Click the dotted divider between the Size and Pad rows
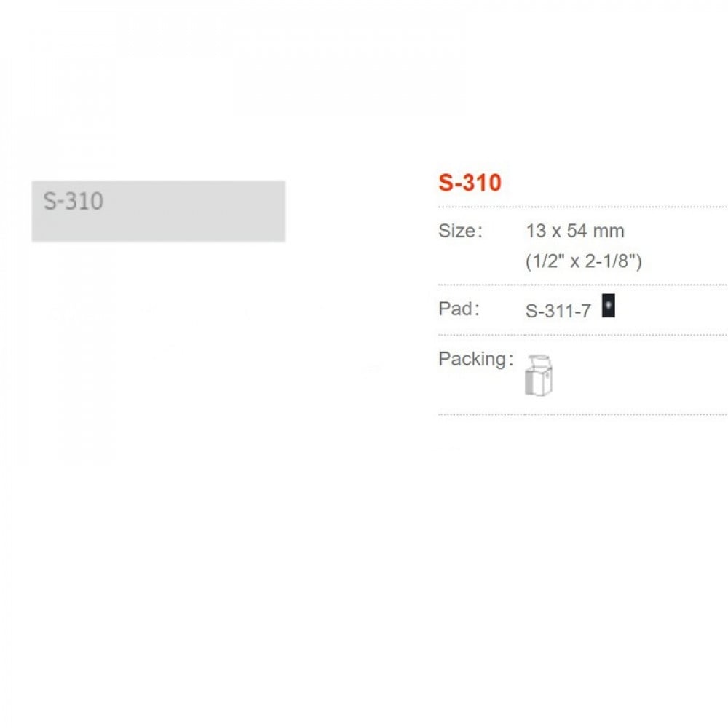 coord(582,285)
